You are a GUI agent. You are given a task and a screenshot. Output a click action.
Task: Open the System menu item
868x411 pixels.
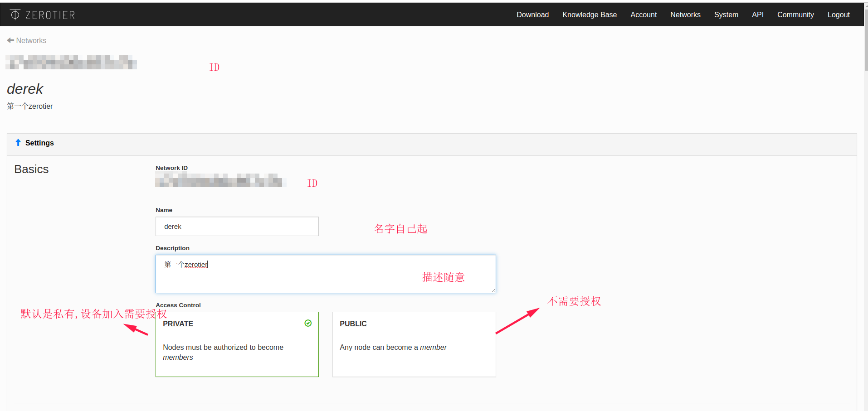tap(726, 15)
